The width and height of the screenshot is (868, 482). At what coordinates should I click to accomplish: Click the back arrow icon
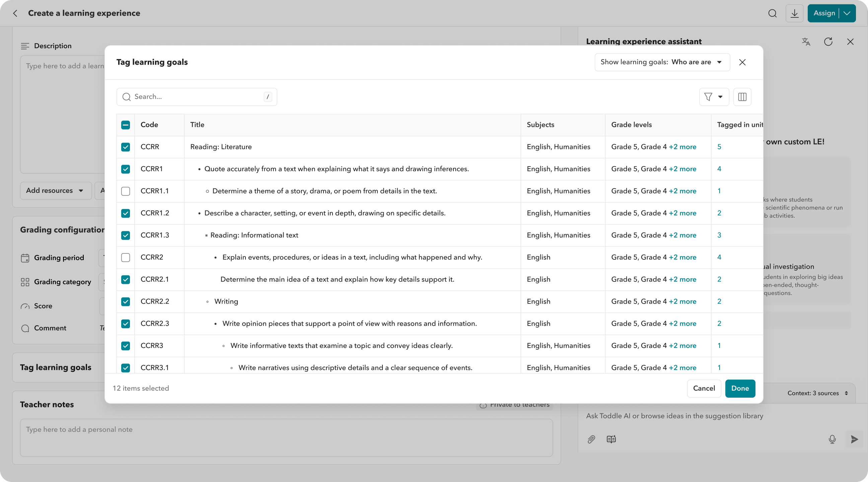(x=15, y=13)
